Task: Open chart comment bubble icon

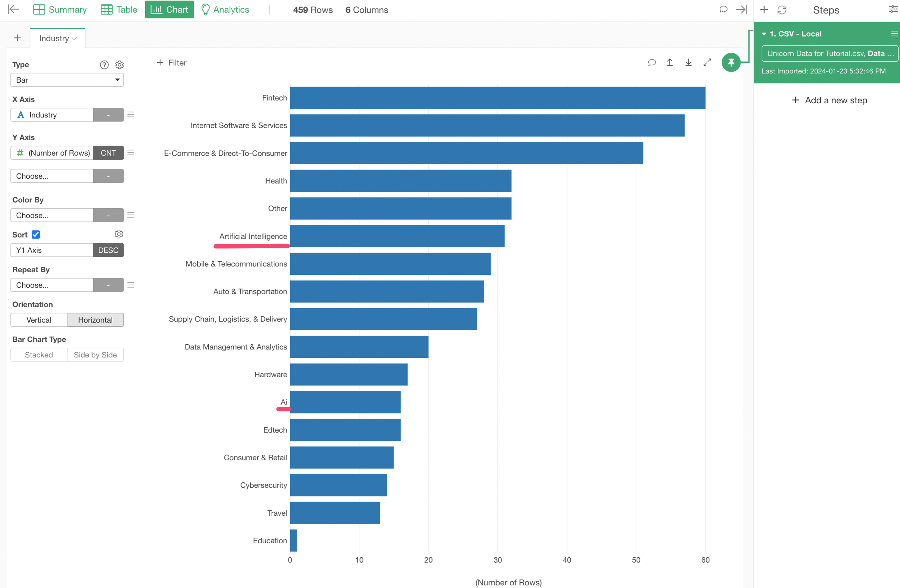Action: point(651,62)
